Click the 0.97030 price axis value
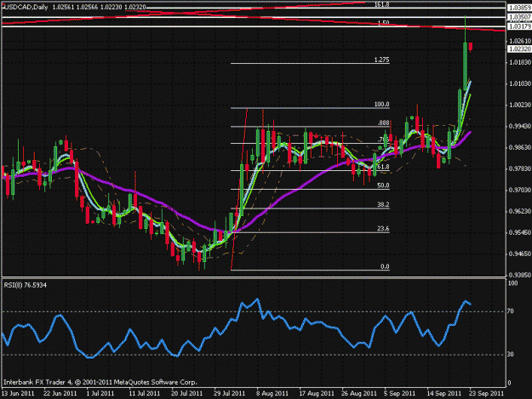This screenshot has height=399, width=532. 520,191
